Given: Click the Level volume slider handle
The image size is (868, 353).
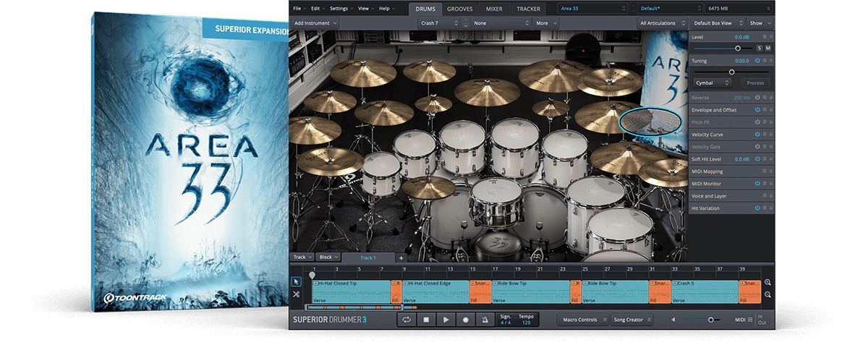Looking at the screenshot, I should tap(738, 48).
